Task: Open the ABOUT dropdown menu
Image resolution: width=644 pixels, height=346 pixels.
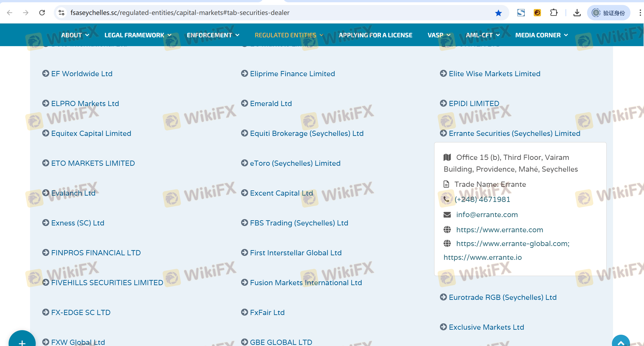Action: [x=75, y=35]
